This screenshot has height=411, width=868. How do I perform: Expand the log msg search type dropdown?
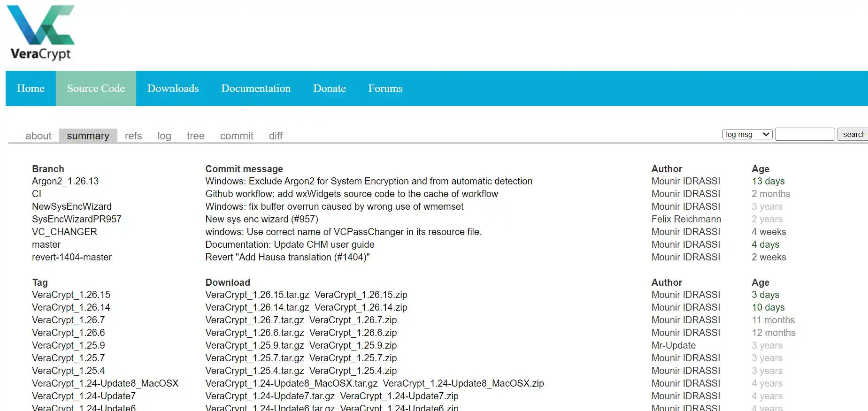click(x=747, y=134)
